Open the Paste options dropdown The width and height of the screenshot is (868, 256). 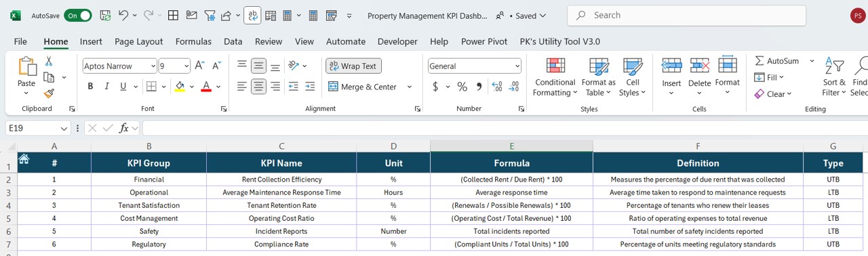26,93
